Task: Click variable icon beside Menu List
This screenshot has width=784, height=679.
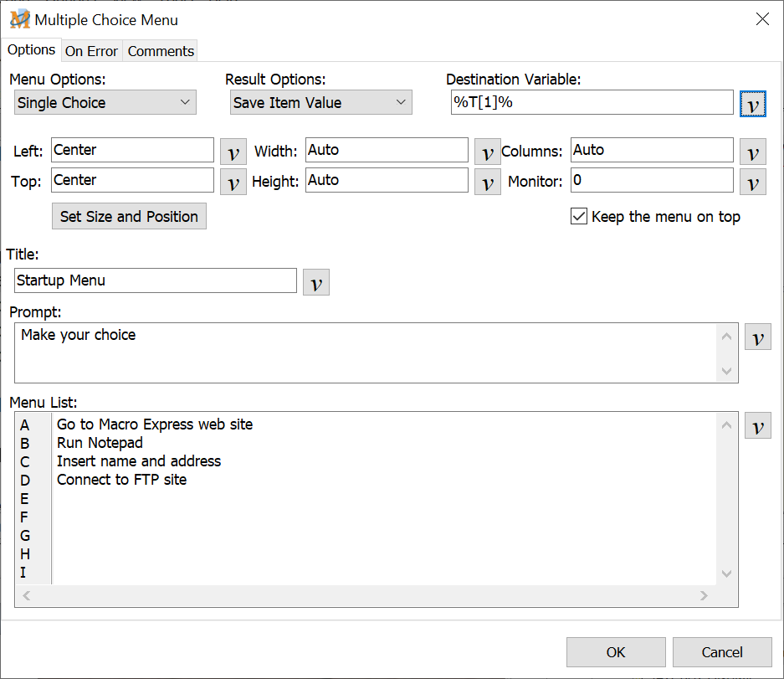Action: (x=757, y=425)
